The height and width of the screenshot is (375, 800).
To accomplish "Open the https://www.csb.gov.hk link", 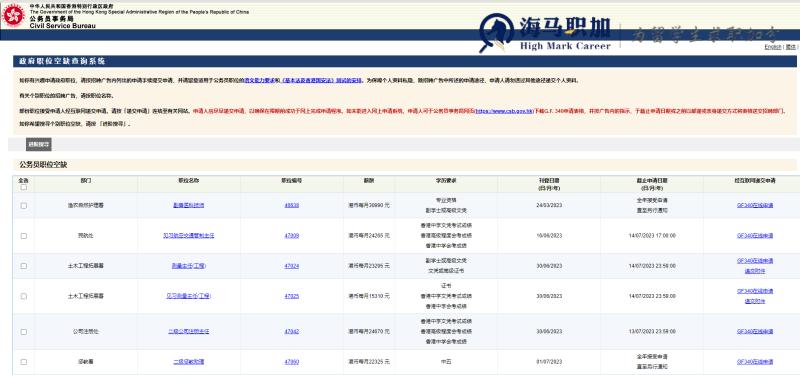I will tap(504, 110).
